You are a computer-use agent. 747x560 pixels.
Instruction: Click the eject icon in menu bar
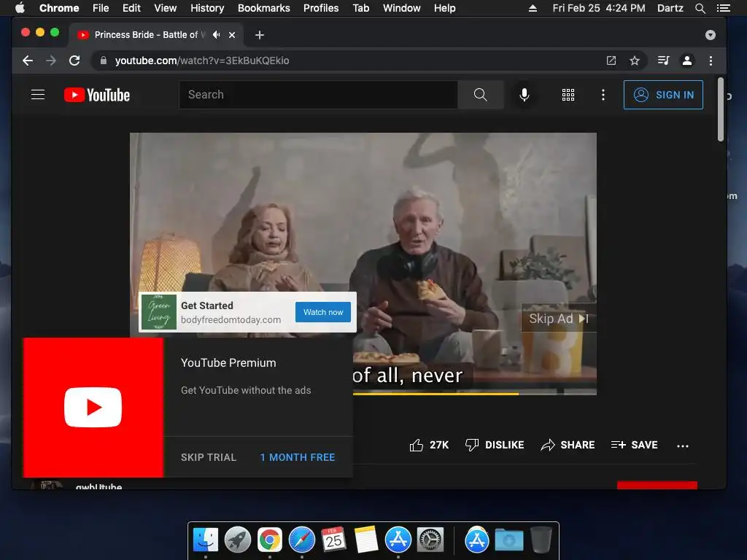coord(533,8)
